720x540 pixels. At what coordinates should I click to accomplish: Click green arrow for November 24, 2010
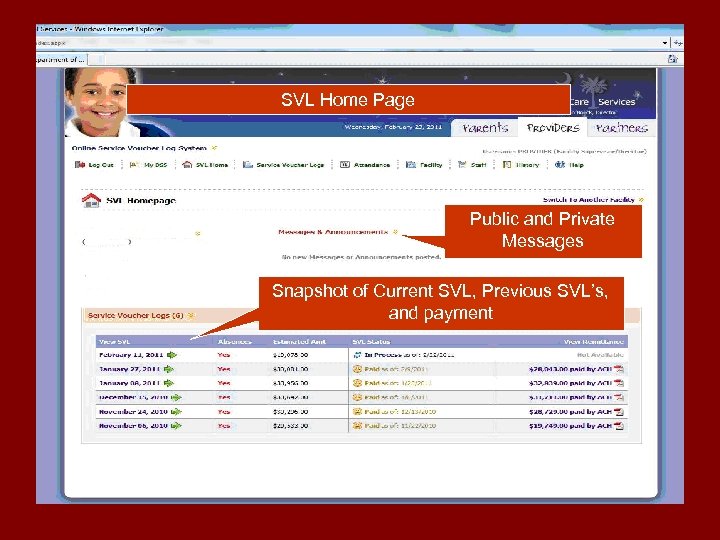point(176,412)
